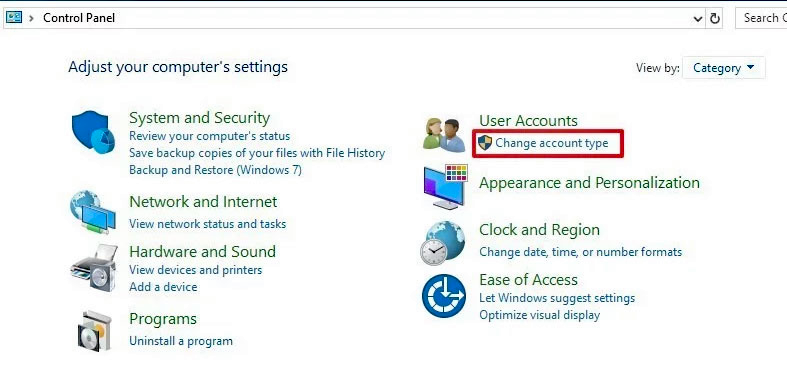Open the Ease of Access heading
Image resolution: width=787 pixels, height=386 pixels.
pyautogui.click(x=528, y=280)
